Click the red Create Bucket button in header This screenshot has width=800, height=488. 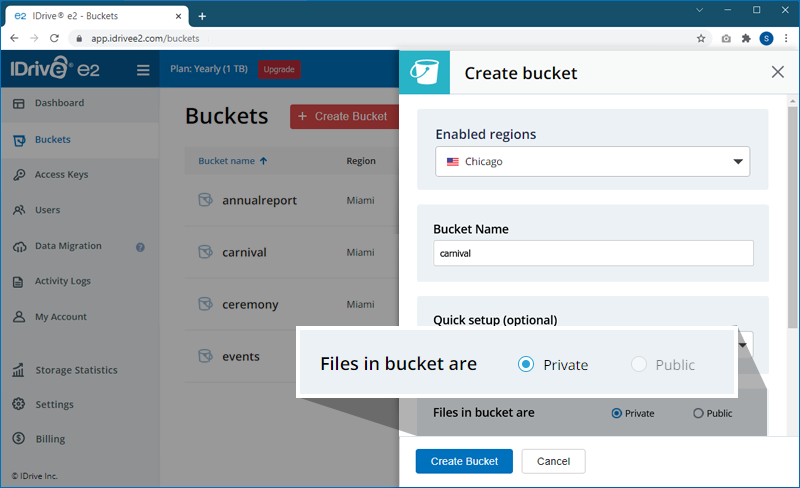pyautogui.click(x=344, y=116)
